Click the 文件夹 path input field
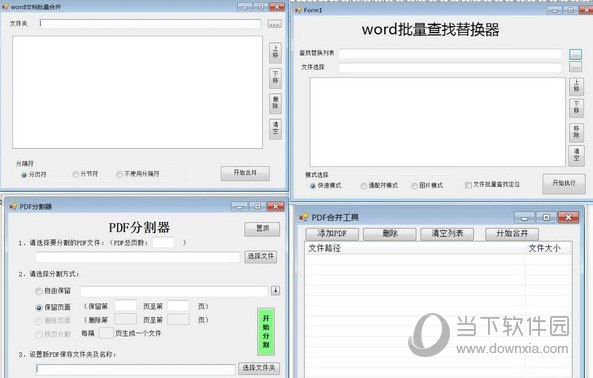593x378 pixels. click(150, 24)
